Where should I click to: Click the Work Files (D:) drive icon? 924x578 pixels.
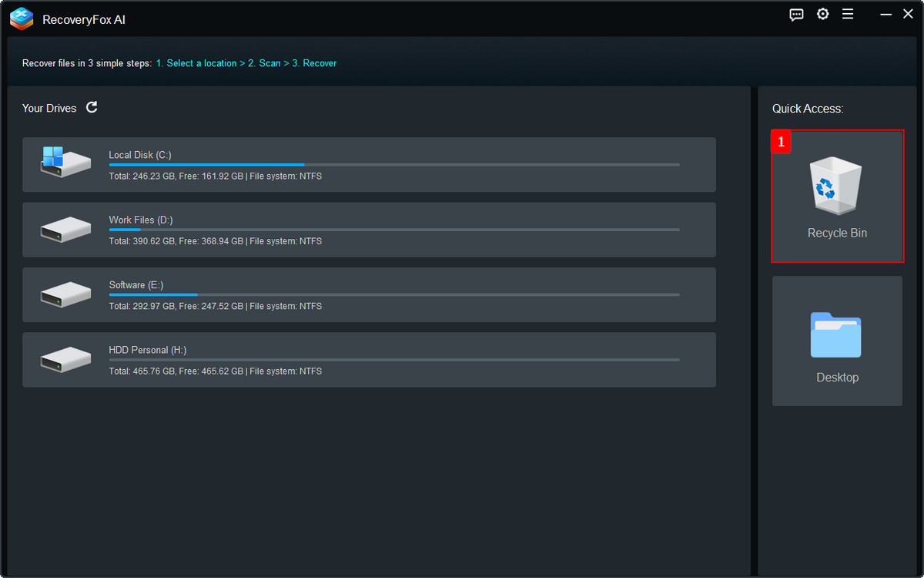point(65,230)
